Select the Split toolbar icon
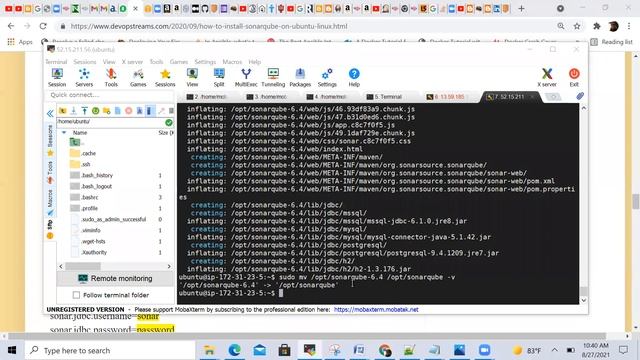640x360 pixels. [x=219, y=77]
